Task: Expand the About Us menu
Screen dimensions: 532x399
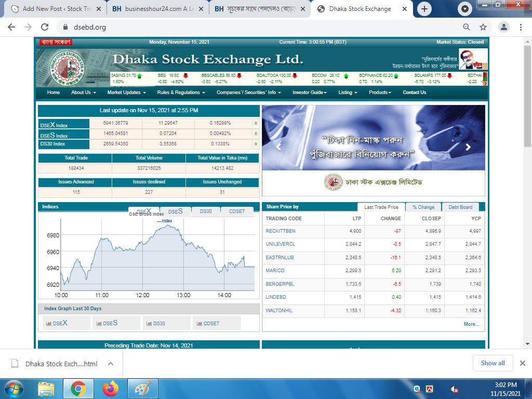Action: 84,92
